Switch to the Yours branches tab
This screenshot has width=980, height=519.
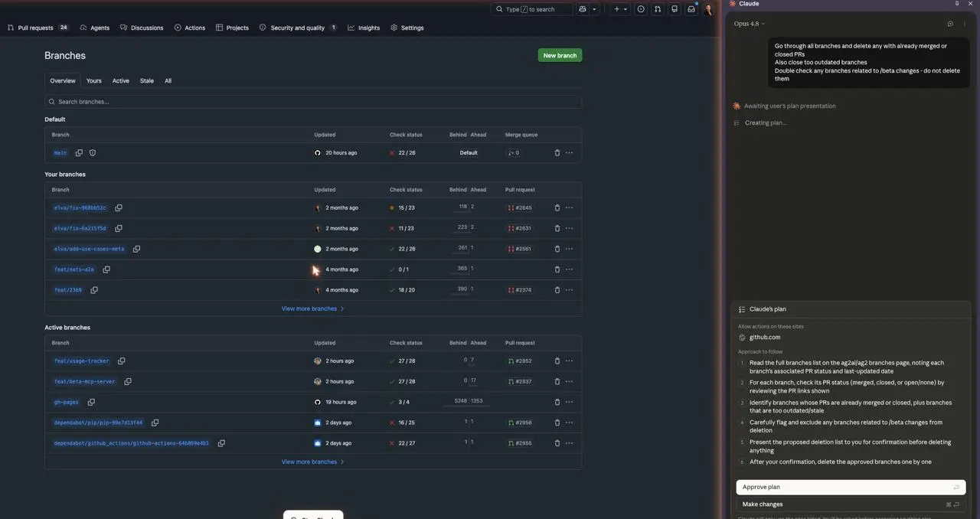[93, 80]
